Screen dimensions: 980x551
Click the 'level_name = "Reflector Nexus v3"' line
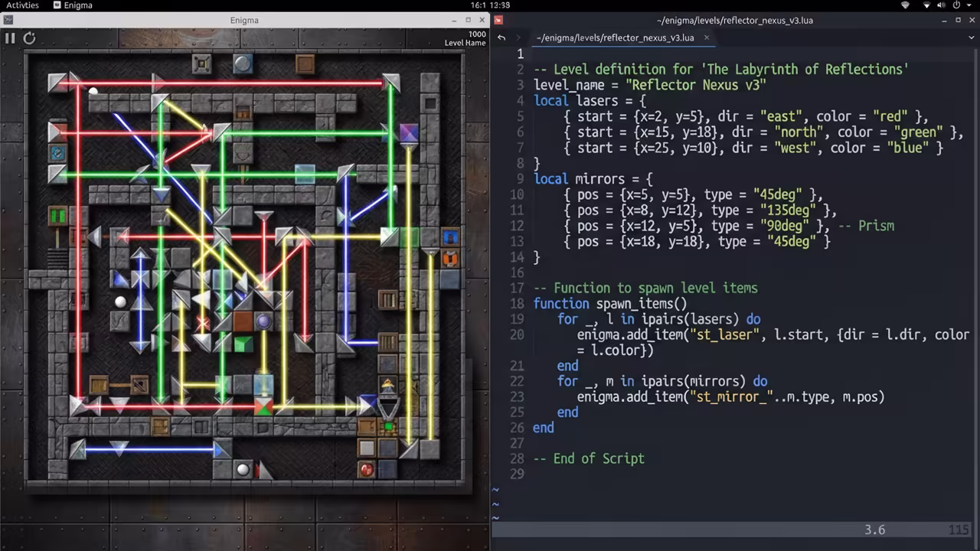click(x=649, y=85)
